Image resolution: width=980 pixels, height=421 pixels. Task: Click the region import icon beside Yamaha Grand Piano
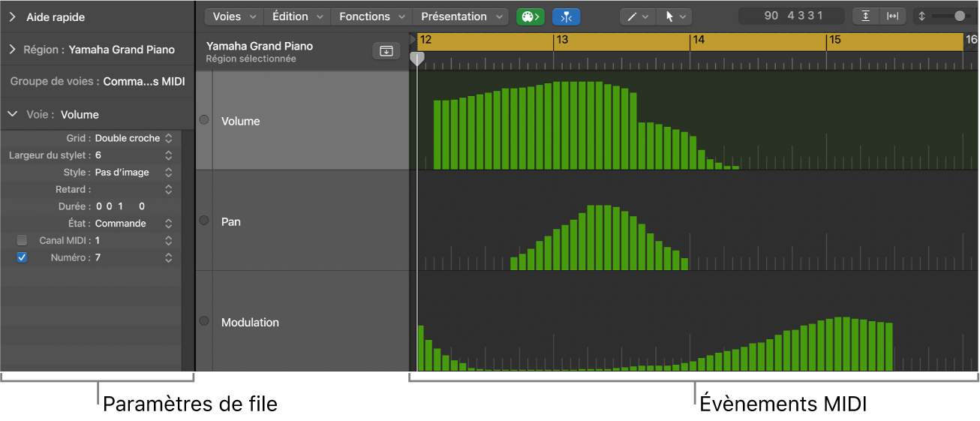pyautogui.click(x=386, y=51)
